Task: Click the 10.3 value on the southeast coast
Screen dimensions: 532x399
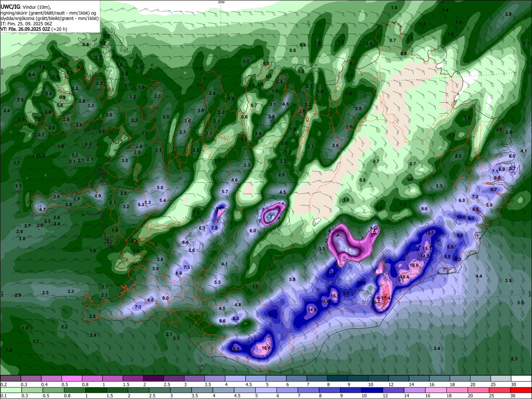Action: point(457,259)
